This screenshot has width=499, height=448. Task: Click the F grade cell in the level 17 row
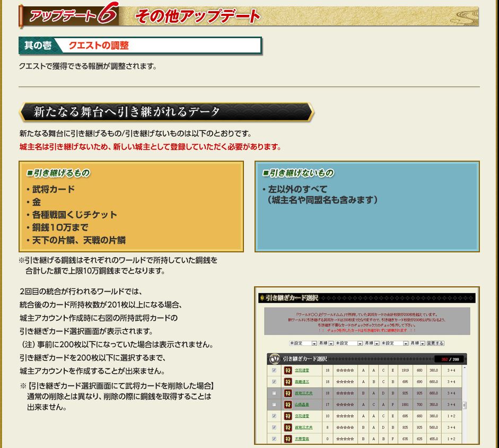click(393, 405)
